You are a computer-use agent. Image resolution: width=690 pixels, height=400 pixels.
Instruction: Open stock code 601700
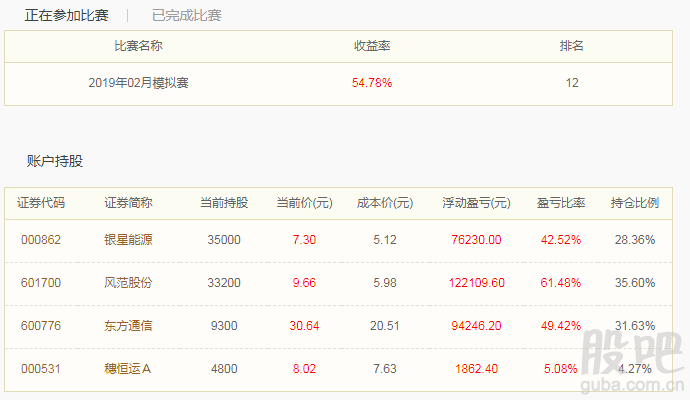pos(41,283)
